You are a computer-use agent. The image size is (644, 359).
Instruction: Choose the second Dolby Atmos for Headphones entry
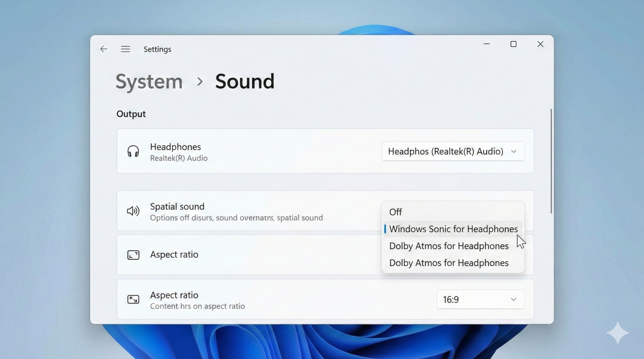coord(448,263)
